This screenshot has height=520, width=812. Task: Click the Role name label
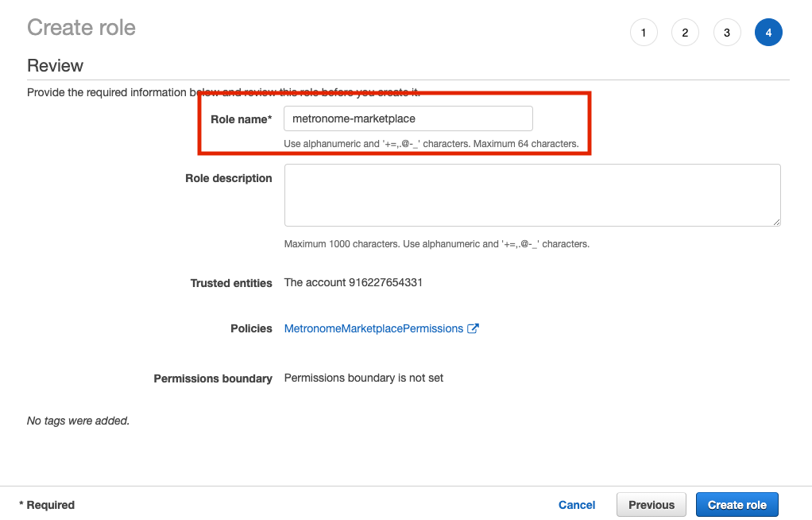241,119
